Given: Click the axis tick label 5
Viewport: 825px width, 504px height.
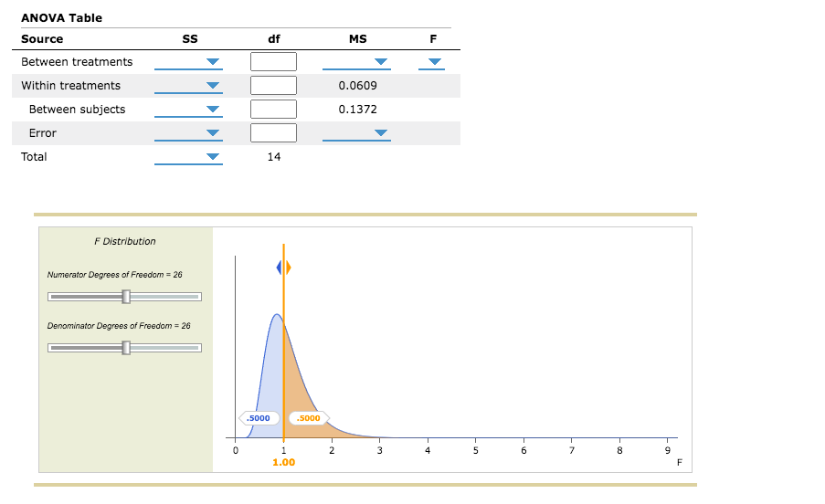Looking at the screenshot, I should [x=476, y=450].
